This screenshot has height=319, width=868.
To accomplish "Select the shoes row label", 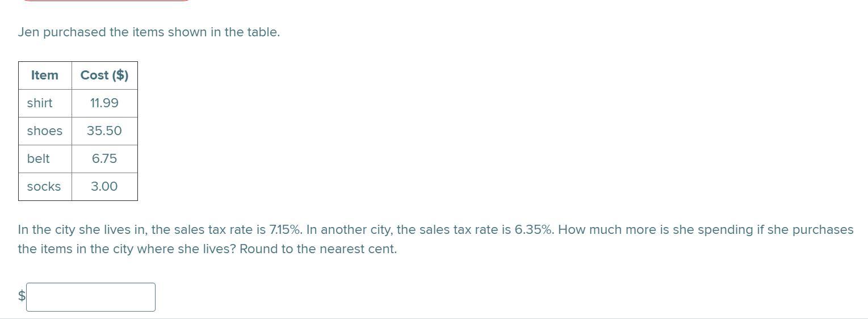I will click(x=45, y=131).
